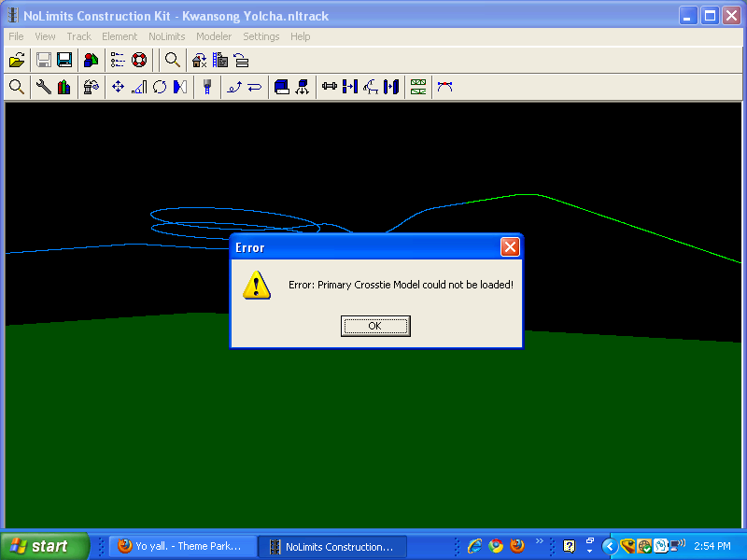
Task: Click the house with arrow icon
Action: tap(199, 60)
